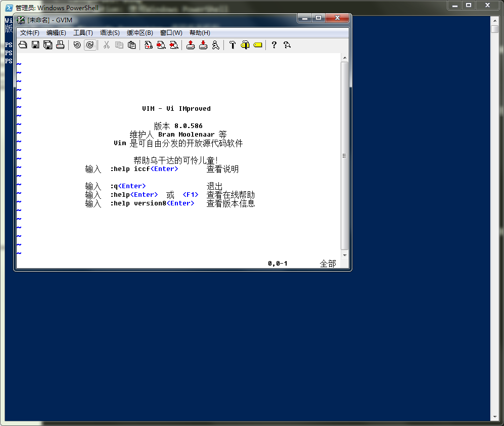Viewport: 504px width, 426px height.
Task: Click the GVIM title bar application icon
Action: [21, 20]
